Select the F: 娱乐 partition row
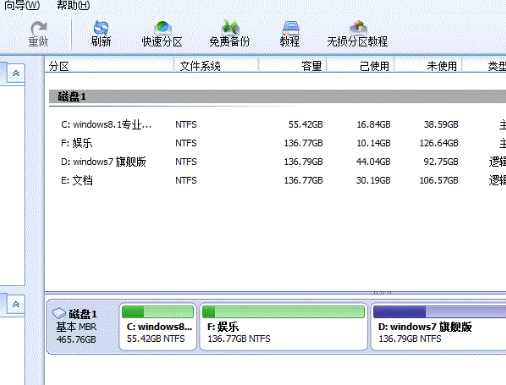This screenshot has width=506, height=385. (x=277, y=143)
